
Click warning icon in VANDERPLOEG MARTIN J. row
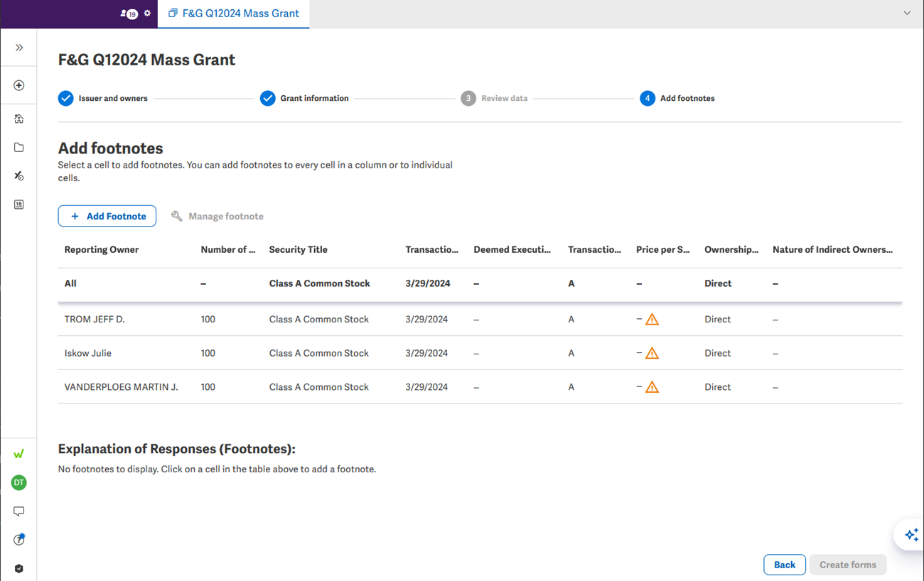click(x=652, y=387)
